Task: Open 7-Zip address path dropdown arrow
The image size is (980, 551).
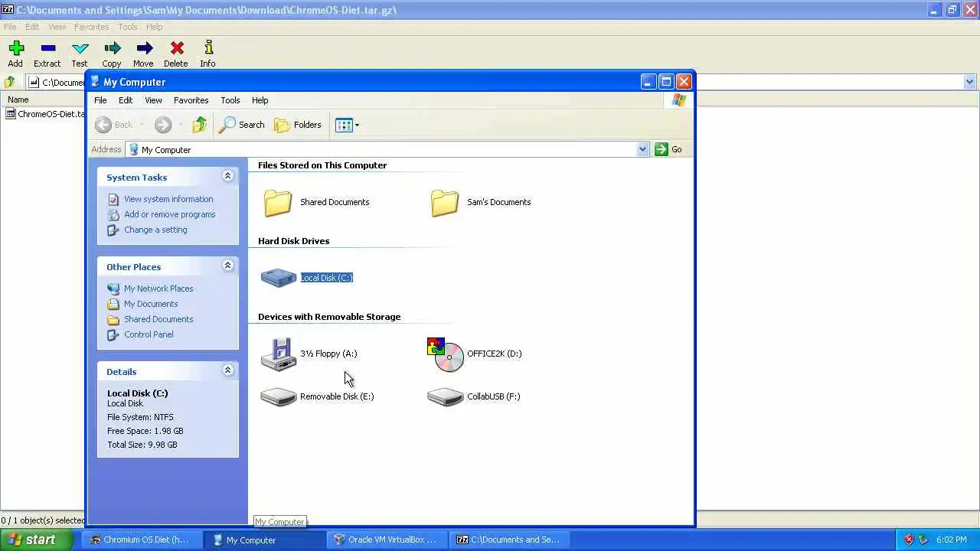Action: (x=969, y=82)
